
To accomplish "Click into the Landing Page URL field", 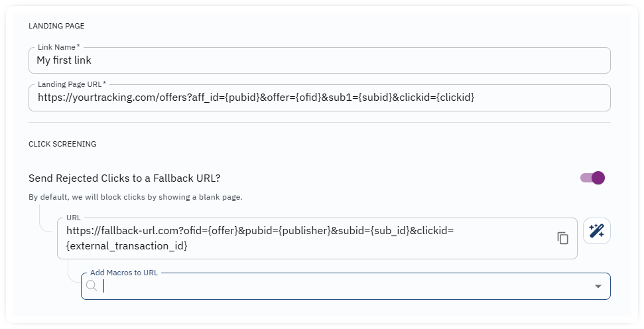I will (x=320, y=98).
